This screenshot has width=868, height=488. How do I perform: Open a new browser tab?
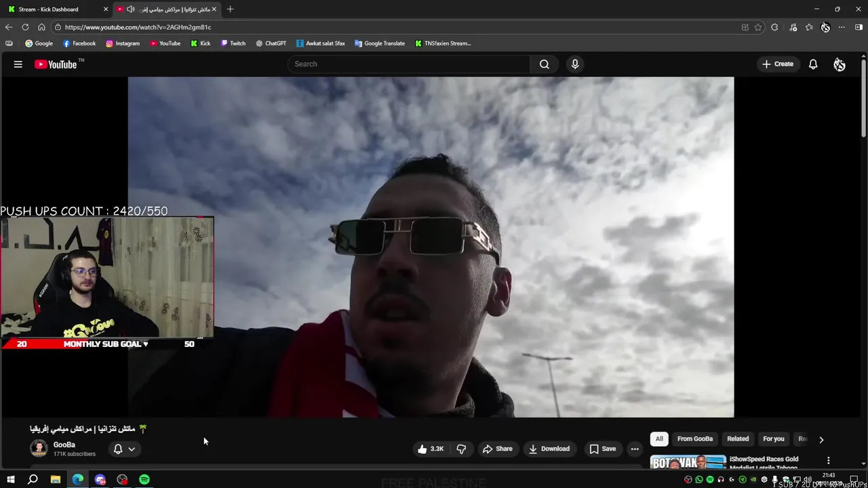click(230, 9)
